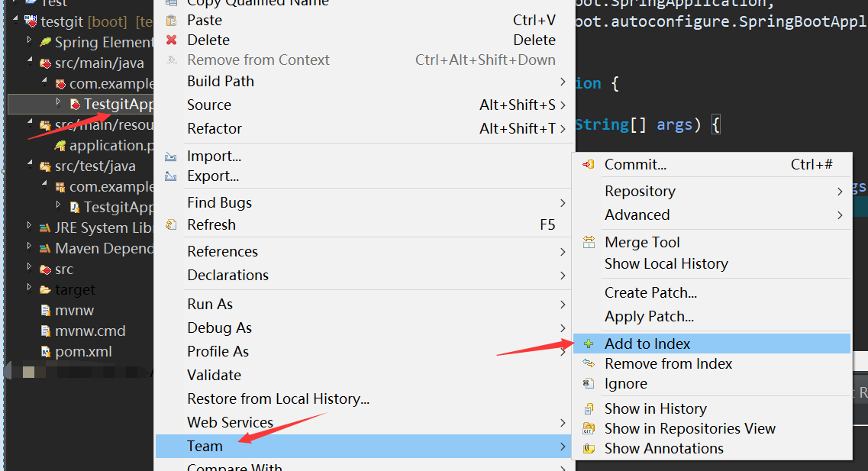Click the Import icon
This screenshot has height=471, width=868.
click(x=171, y=156)
